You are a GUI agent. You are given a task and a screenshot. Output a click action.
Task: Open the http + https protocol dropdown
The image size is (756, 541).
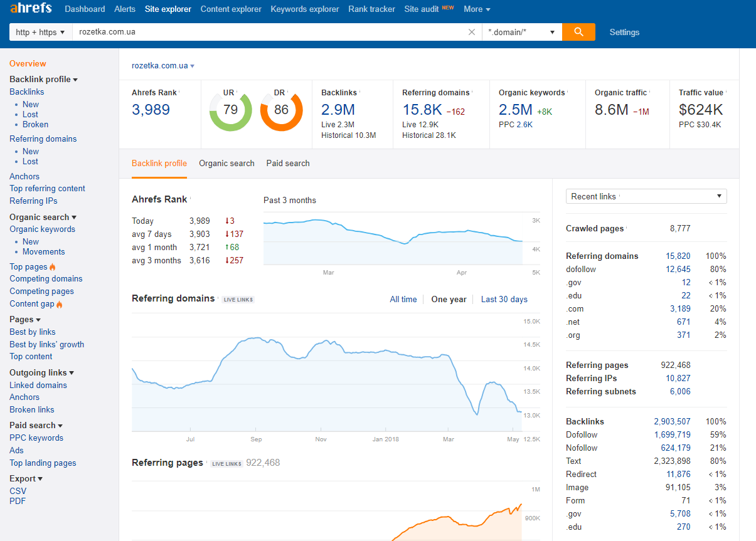pyautogui.click(x=40, y=32)
